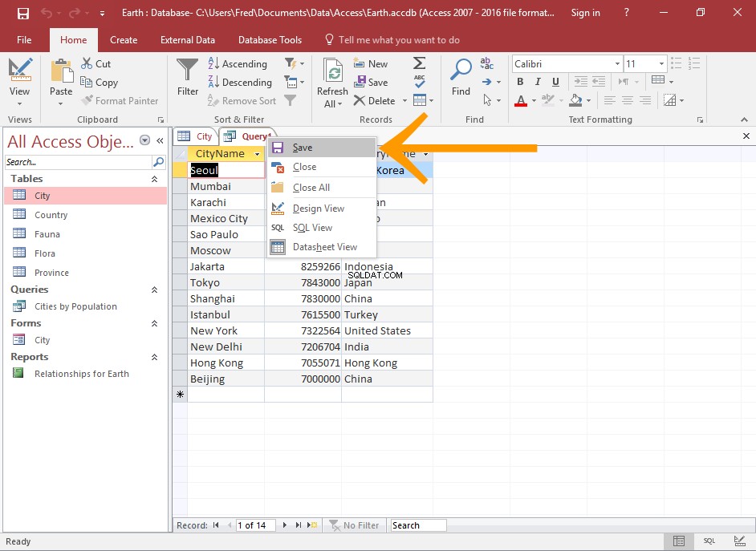Click the record Search box
Viewport: 756px width, 551px height.
coord(418,525)
